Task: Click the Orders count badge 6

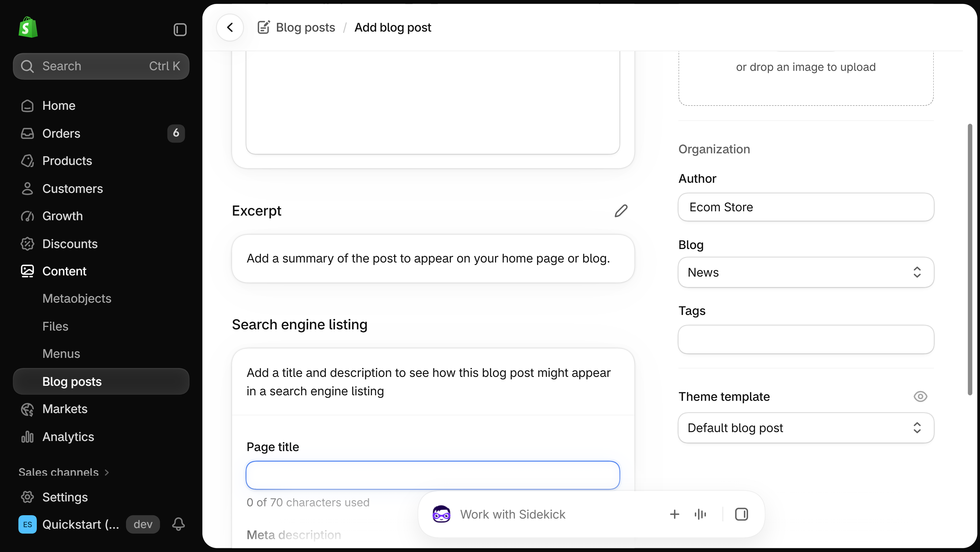Action: click(176, 133)
